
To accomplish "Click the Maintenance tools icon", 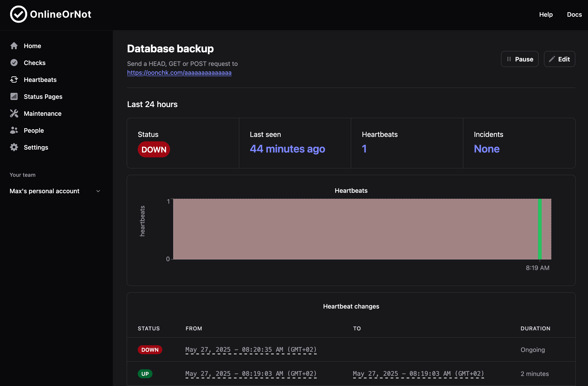I will [14, 114].
